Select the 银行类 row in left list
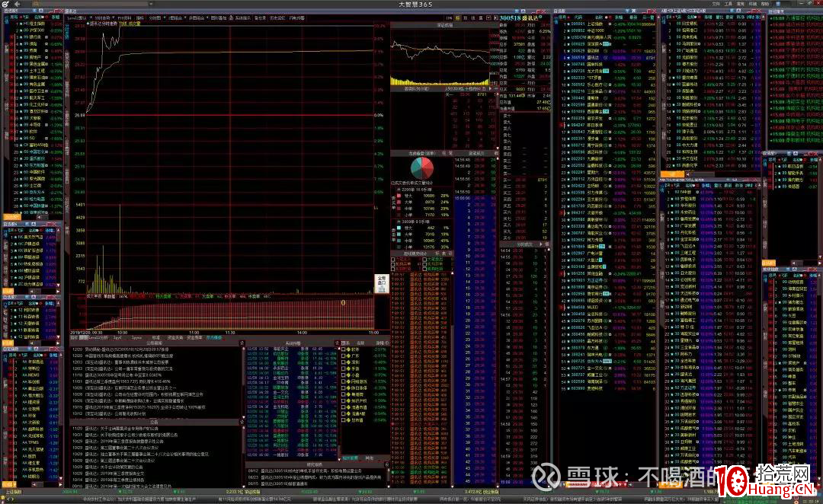The width and height of the screenshot is (823, 504). coord(34,37)
